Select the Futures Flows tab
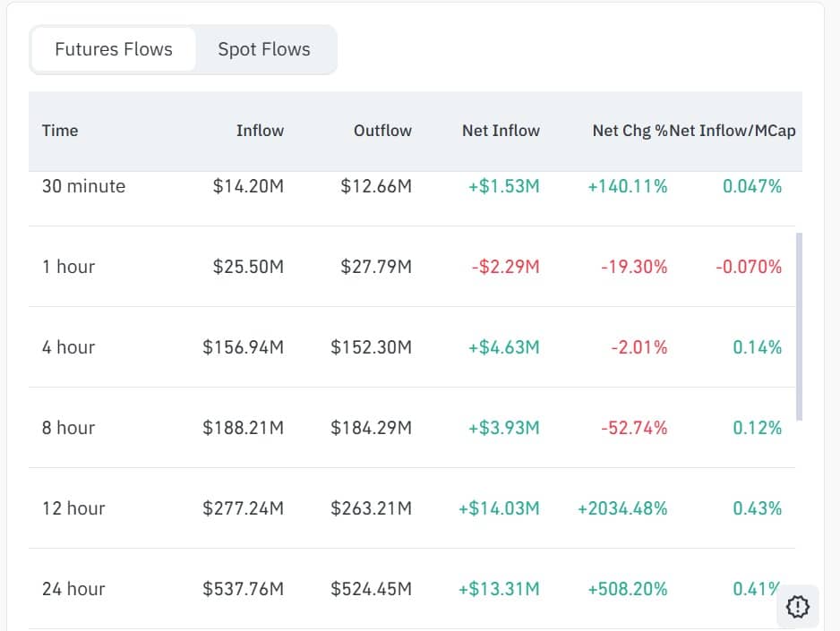This screenshot has height=631, width=840. [112, 49]
